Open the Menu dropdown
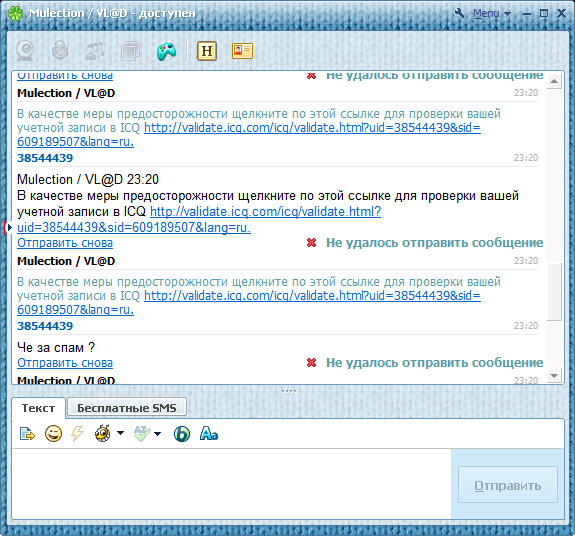This screenshot has width=575, height=536. coord(491,14)
